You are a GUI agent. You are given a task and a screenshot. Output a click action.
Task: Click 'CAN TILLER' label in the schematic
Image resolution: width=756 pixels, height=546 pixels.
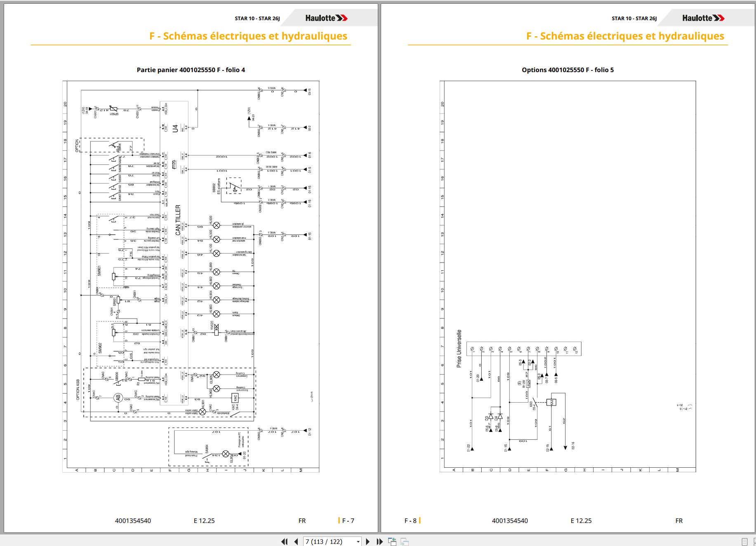pyautogui.click(x=178, y=220)
